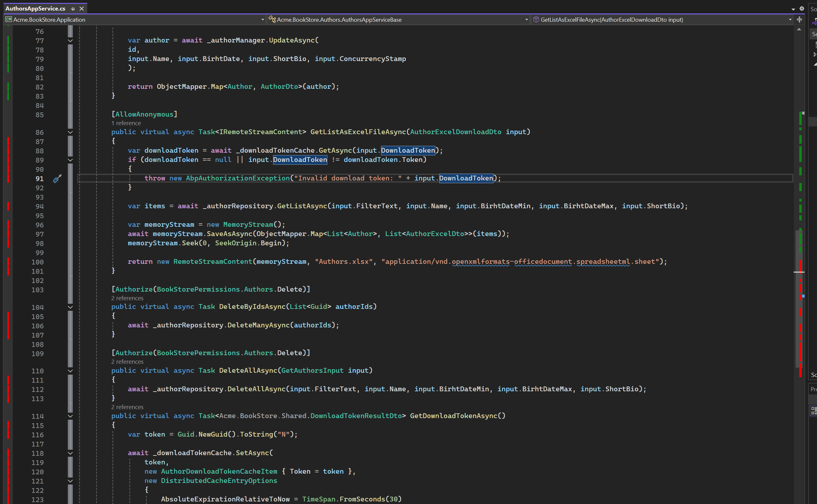Pin the AuthorsAppService.cs tab
This screenshot has width=817, height=504.
pyautogui.click(x=73, y=9)
